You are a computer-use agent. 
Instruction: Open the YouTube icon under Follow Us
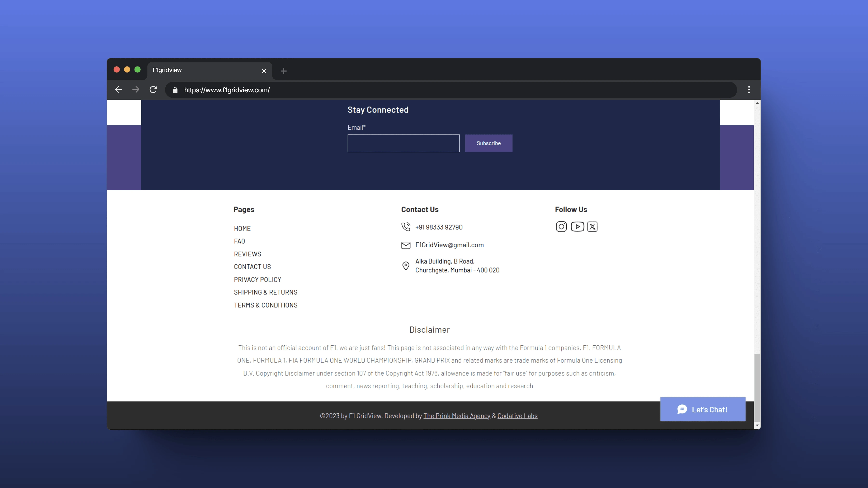(577, 227)
